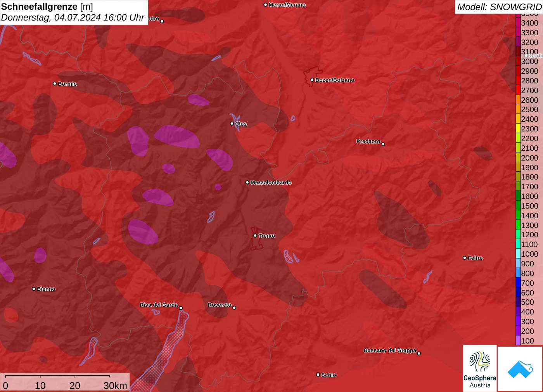Click the 1100 legend value
The width and height of the screenshot is (543, 392).
(530, 244)
